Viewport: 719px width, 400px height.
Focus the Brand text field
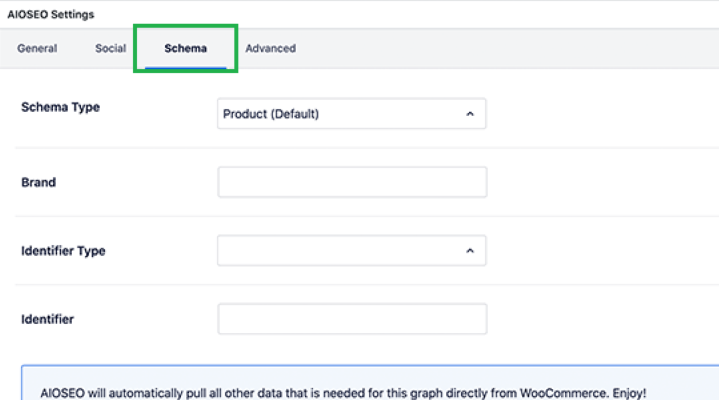point(351,183)
